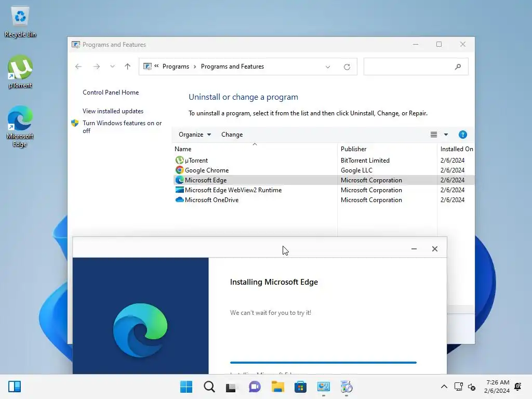Open the Organize dropdown menu

tap(195, 135)
